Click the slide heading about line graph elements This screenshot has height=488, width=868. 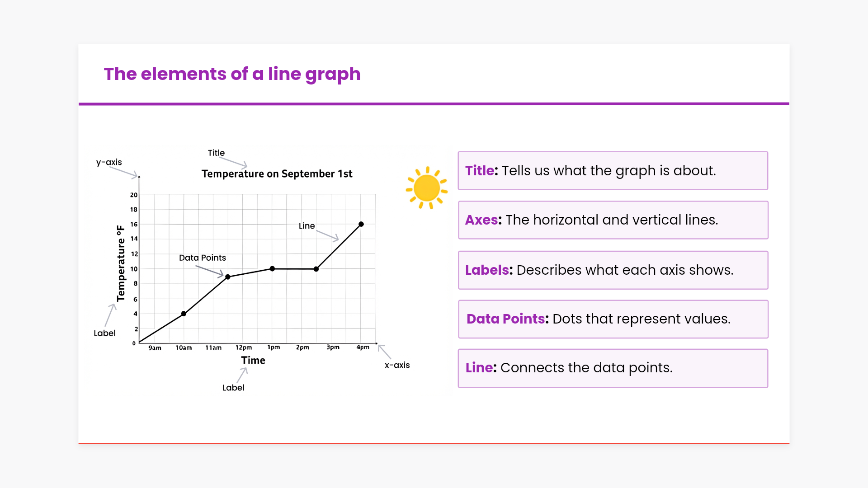point(232,74)
